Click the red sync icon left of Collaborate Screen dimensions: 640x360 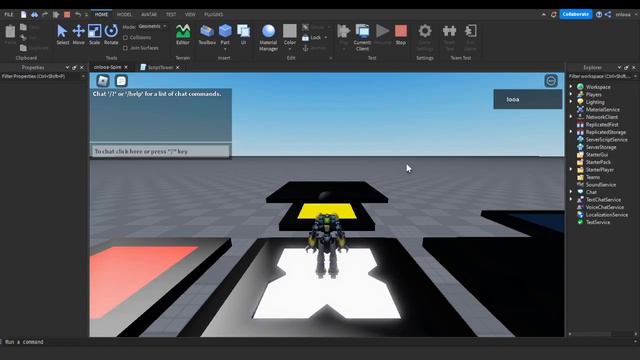[553, 14]
